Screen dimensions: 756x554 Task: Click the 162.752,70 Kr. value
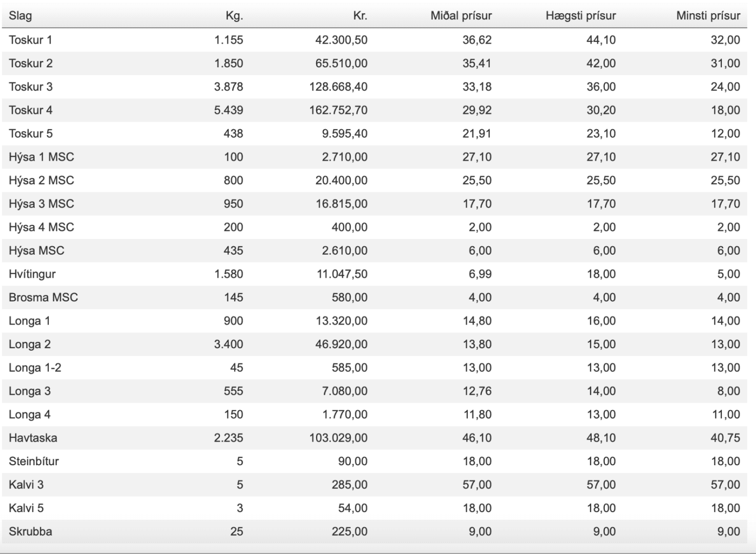(x=339, y=110)
